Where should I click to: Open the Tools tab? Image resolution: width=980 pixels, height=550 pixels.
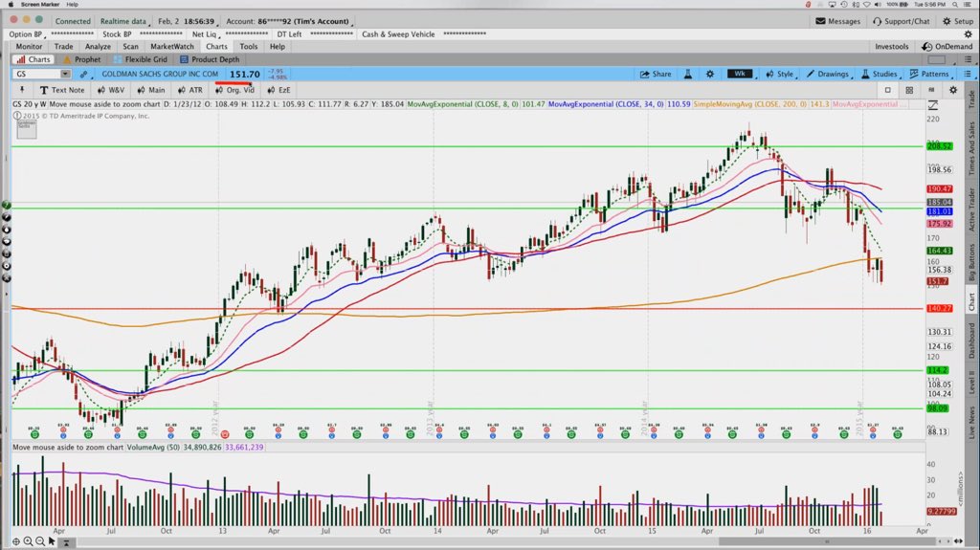click(x=248, y=46)
